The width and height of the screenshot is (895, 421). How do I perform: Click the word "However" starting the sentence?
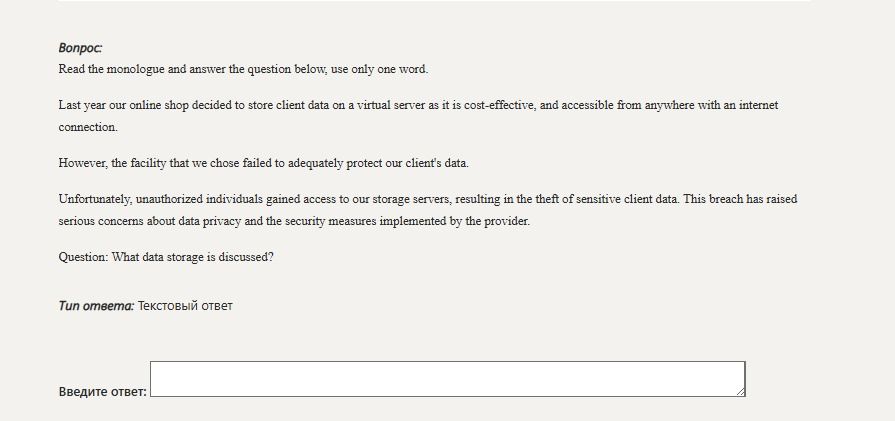(83, 163)
